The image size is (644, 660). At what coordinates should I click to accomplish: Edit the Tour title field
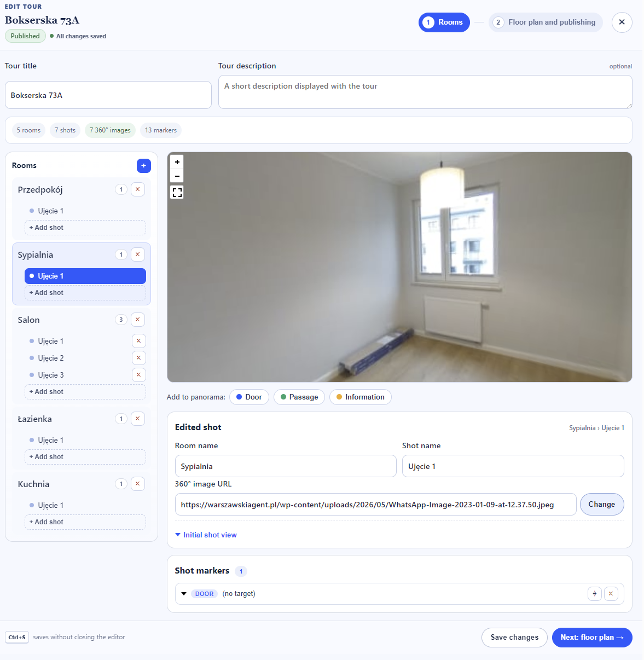click(108, 95)
